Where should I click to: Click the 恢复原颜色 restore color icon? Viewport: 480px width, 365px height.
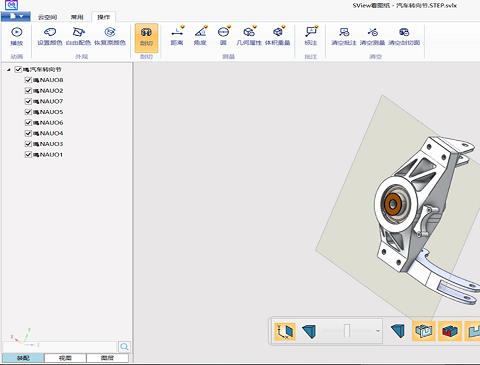click(x=110, y=32)
